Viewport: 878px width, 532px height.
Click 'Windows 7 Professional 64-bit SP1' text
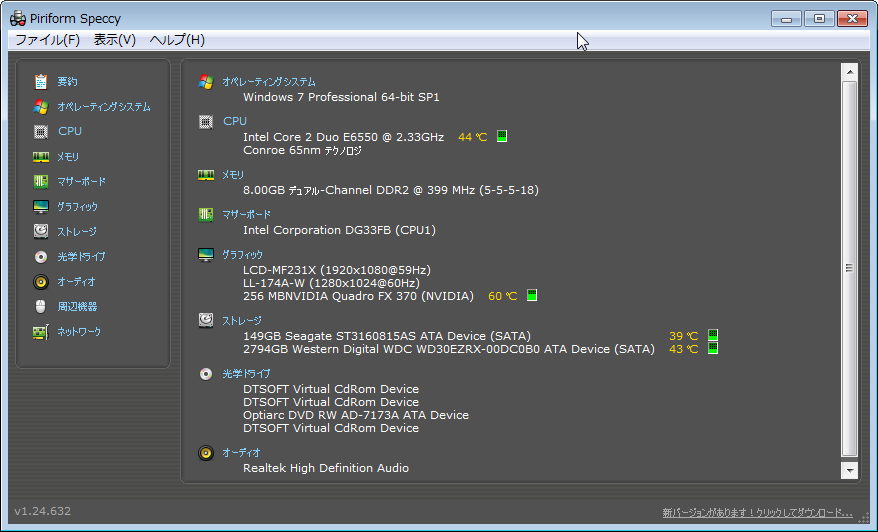[x=341, y=97]
